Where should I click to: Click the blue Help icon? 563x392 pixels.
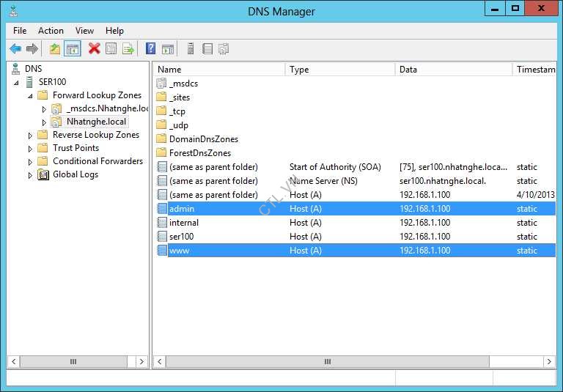150,49
